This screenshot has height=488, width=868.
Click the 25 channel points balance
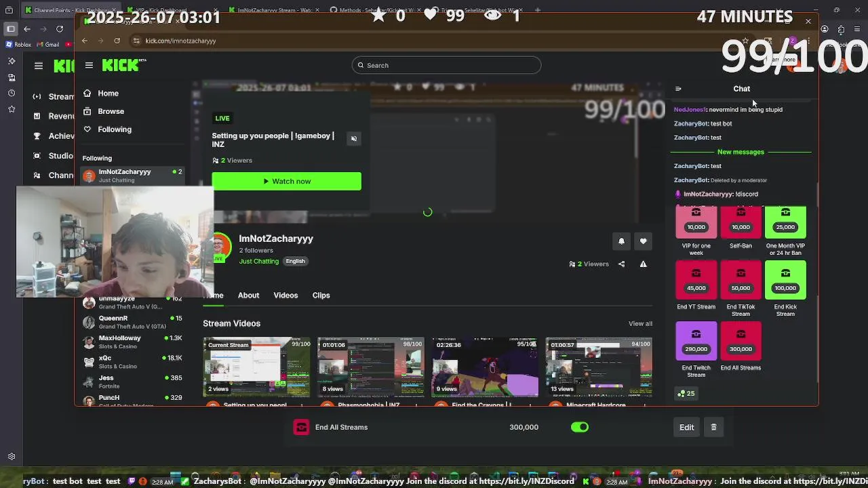[x=686, y=393]
